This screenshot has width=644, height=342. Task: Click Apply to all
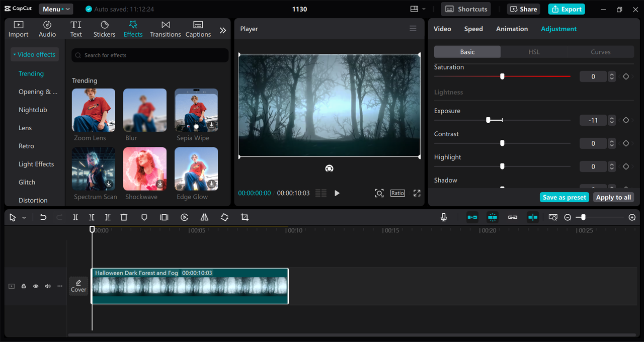pos(613,197)
